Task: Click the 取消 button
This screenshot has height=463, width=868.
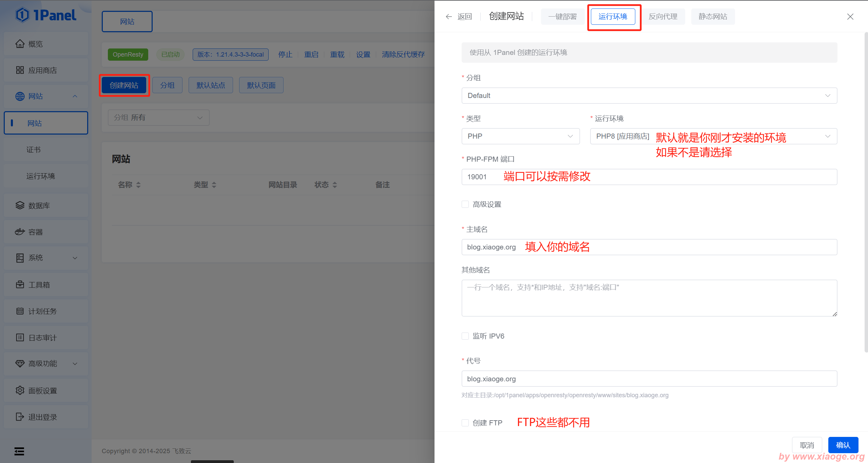Action: point(807,445)
